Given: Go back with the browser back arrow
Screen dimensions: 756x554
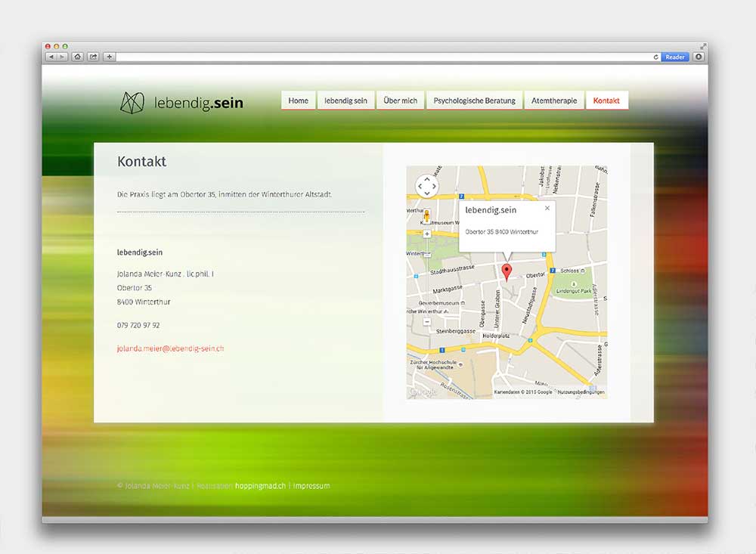Looking at the screenshot, I should pos(51,57).
